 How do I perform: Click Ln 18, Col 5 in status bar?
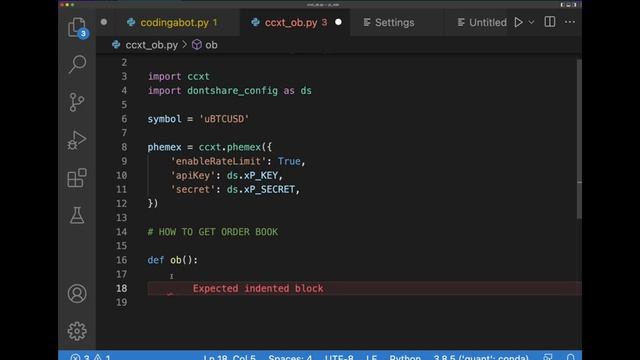coord(229,358)
